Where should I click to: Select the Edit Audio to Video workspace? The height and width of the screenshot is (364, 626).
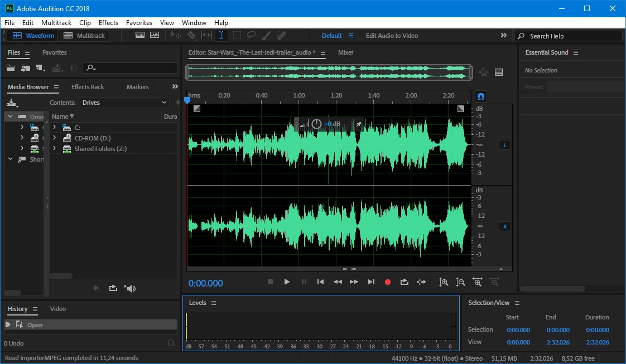click(392, 36)
